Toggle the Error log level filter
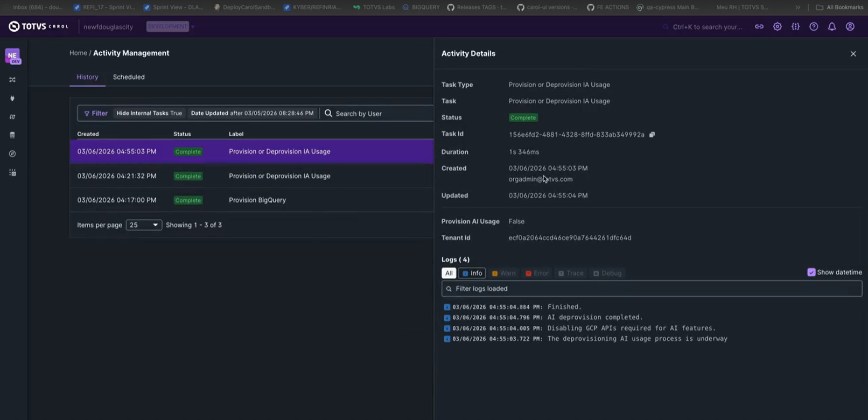The image size is (868, 420). (536, 274)
